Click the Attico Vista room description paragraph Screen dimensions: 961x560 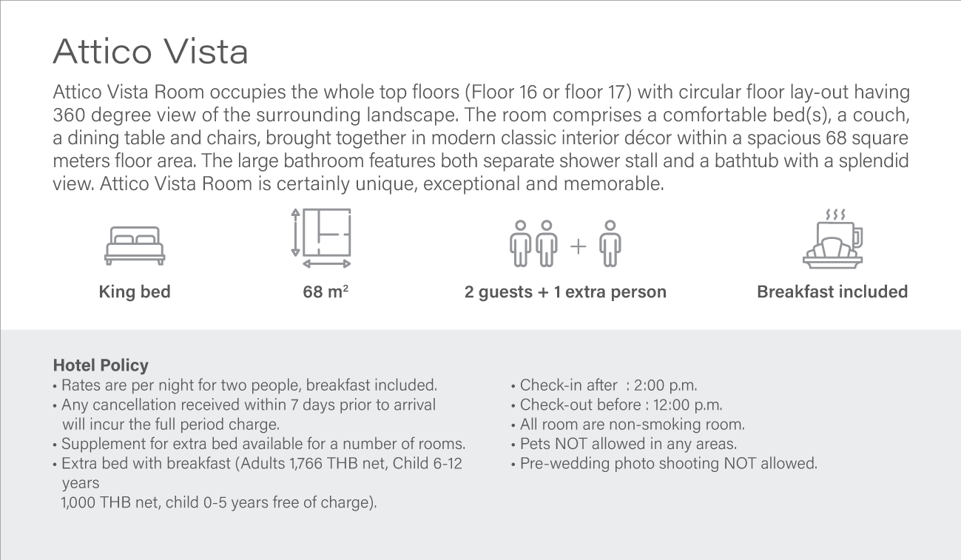(x=481, y=138)
